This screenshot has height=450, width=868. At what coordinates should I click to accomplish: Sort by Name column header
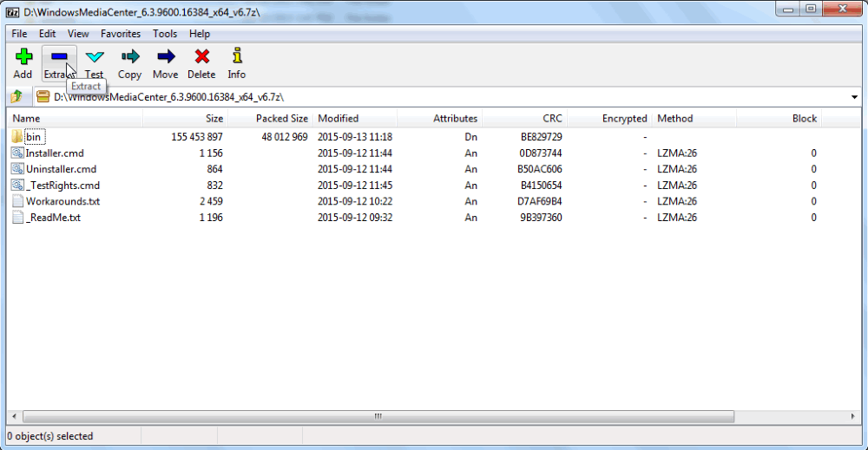coord(75,118)
